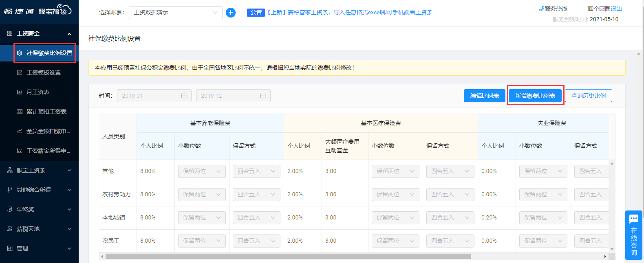Click the bar chart icon beside 月工资表
Screen dimensions: 644x263
coord(20,92)
